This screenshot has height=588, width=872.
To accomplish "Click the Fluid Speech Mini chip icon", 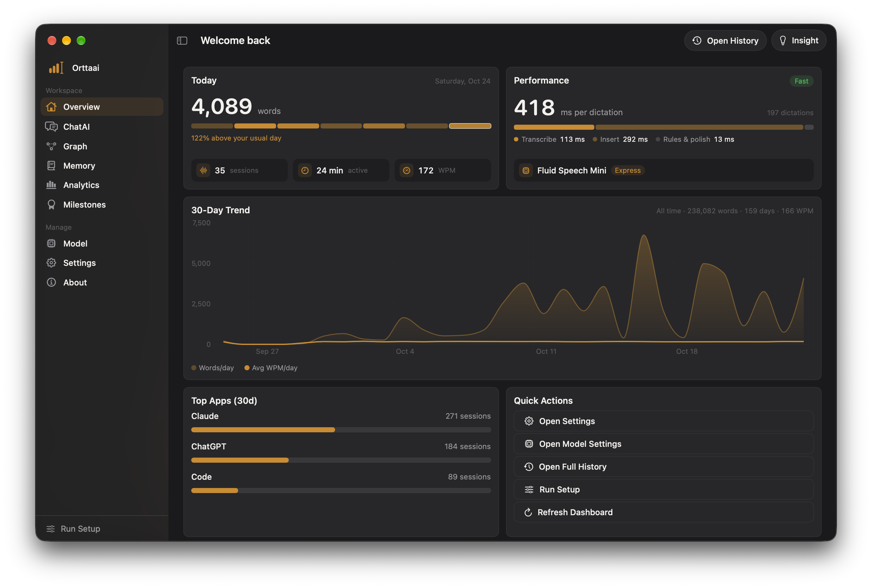I will [x=526, y=170].
